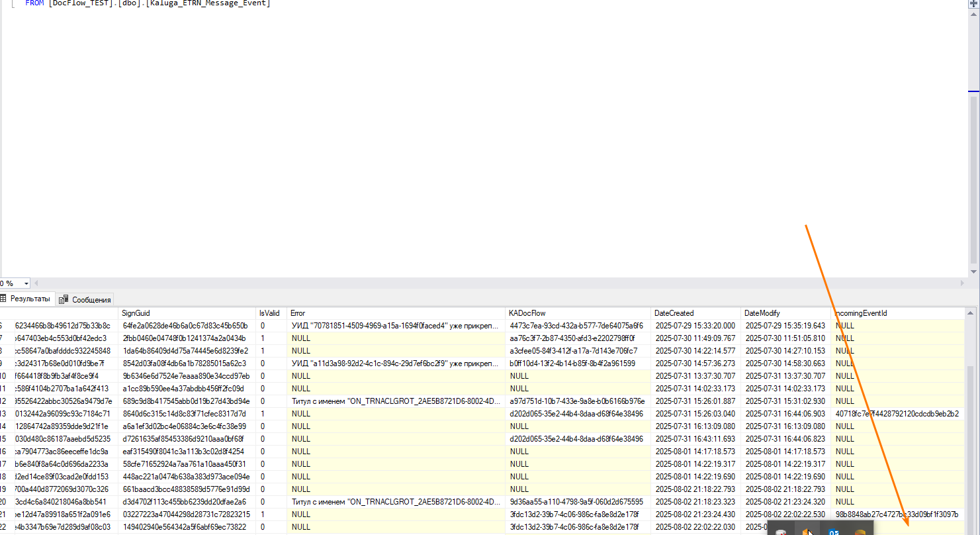Viewport: 980px width, 535px height.
Task: Select cell eaf315490f8041c3a113b3c02d8f4254
Action: coord(187,452)
